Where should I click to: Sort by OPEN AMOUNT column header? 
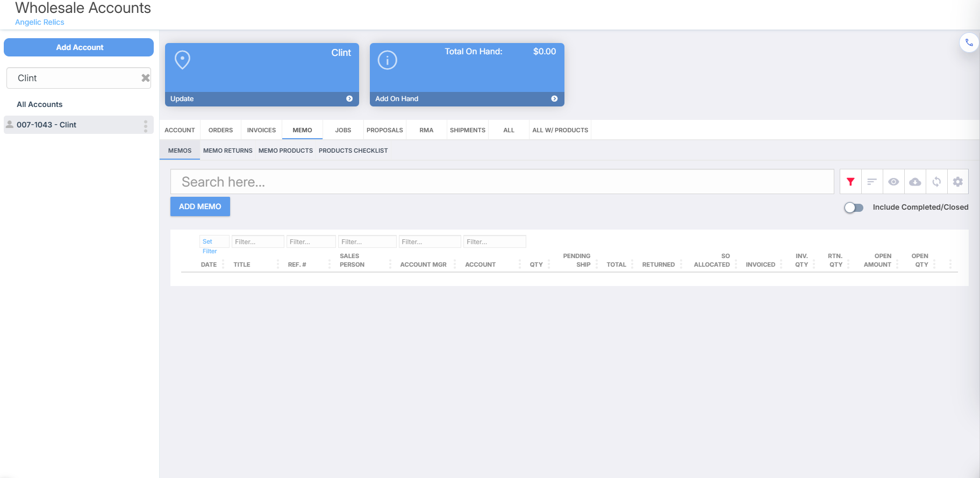pos(877,260)
